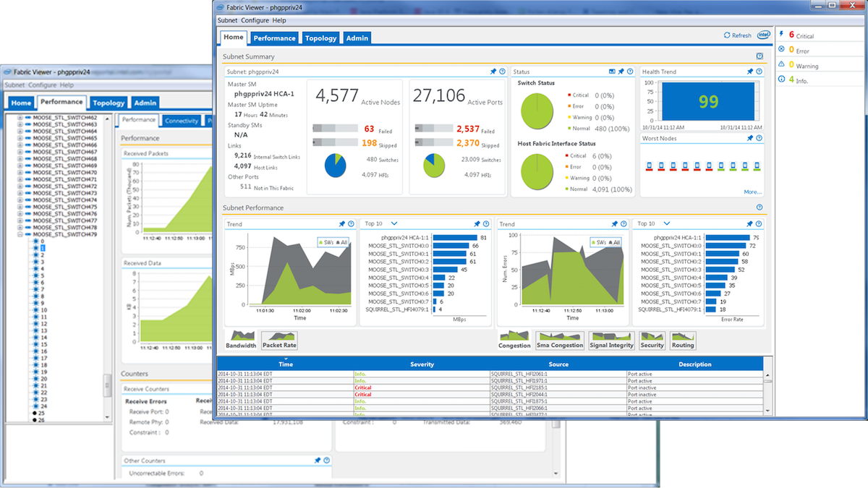Expand MOOSE_STL_SWITCH470 in back window tree
This screenshot has width=868, height=488.
[20, 173]
